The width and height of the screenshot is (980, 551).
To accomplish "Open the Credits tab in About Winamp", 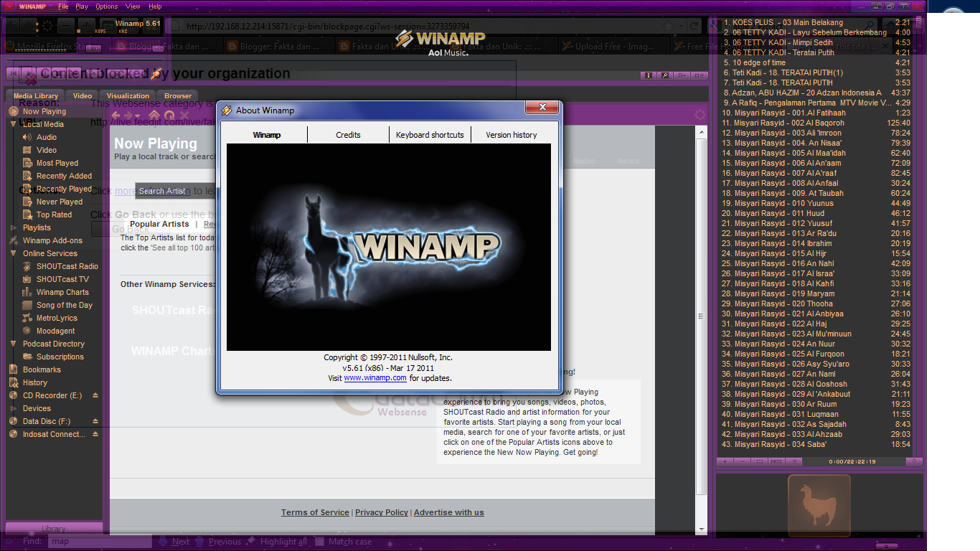I will 348,134.
